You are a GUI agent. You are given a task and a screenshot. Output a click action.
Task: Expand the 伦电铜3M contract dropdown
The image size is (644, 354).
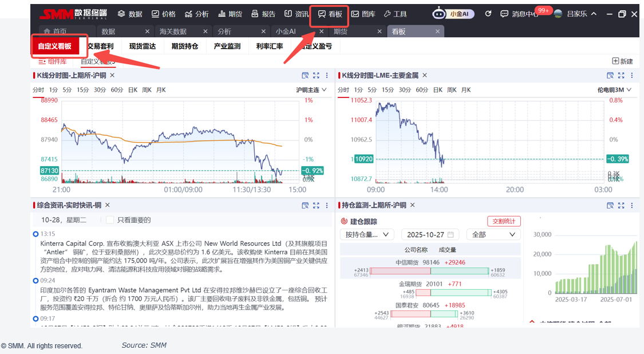pos(614,89)
